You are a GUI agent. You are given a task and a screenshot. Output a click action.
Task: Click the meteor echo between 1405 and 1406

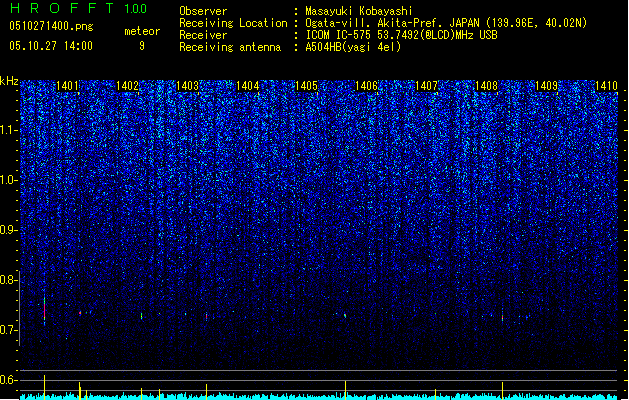(345, 316)
